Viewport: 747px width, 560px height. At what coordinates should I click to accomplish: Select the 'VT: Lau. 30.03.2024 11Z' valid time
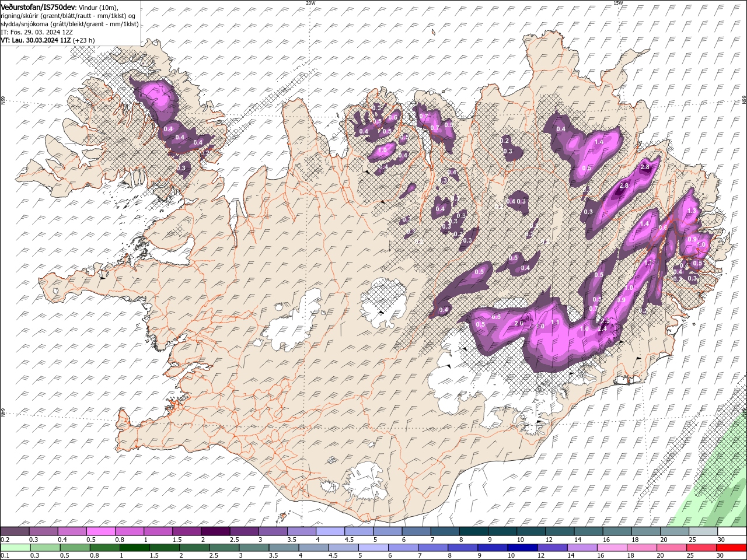tap(36, 40)
